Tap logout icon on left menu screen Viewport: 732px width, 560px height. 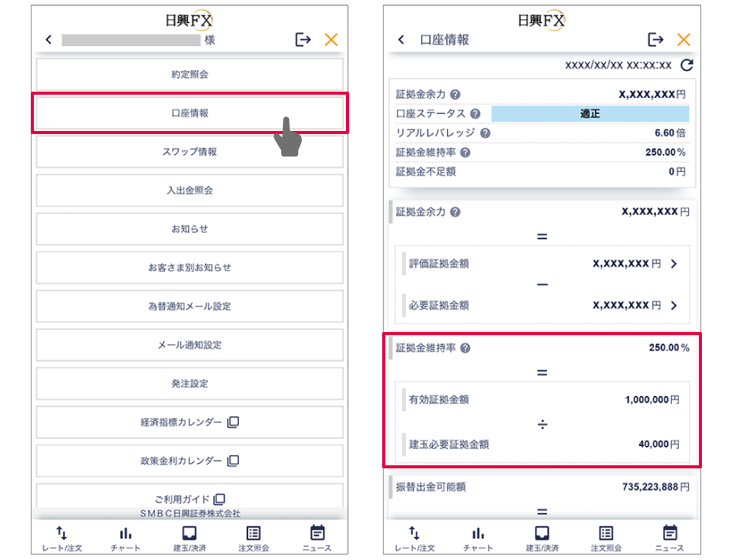303,40
